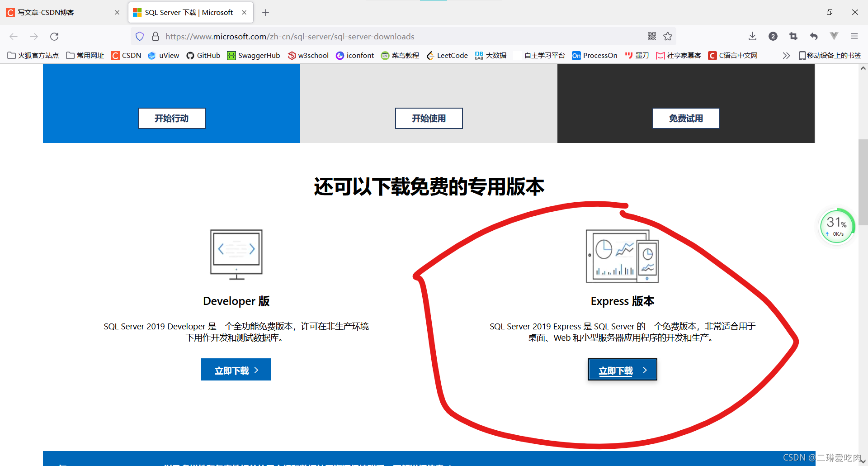
Task: Open the downloads panel
Action: [752, 36]
